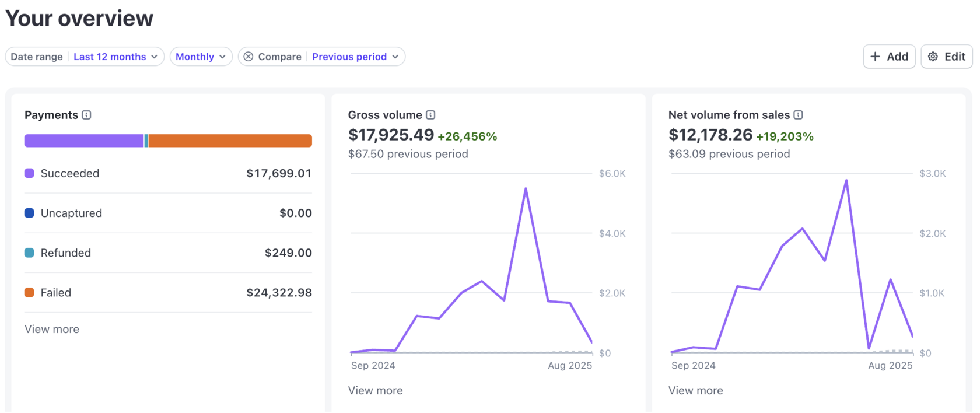Click the Failed row label

pyautogui.click(x=56, y=292)
